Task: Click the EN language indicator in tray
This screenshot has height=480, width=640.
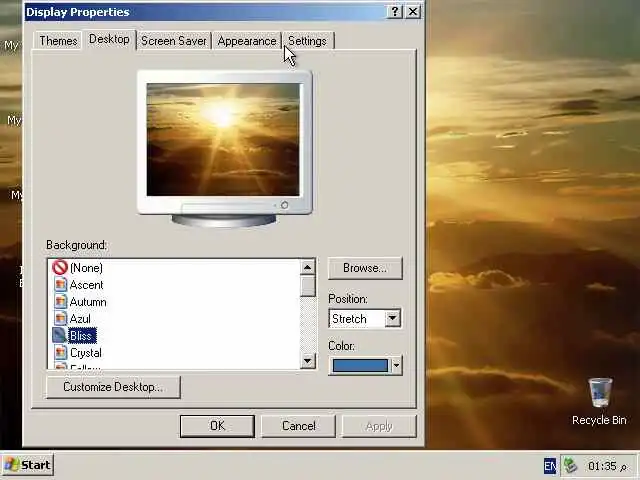Action: coord(549,466)
